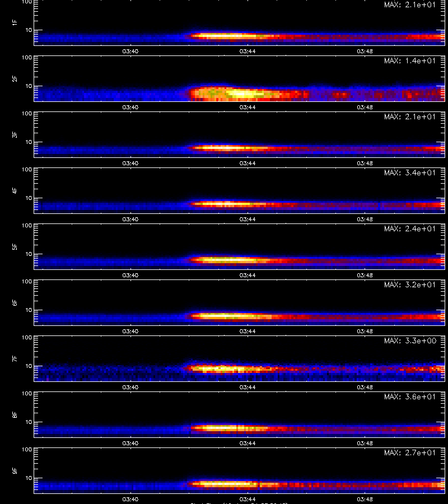448x504 pixels.
Task: Click '03:40' time label under panel 9F
Action: [130, 499]
